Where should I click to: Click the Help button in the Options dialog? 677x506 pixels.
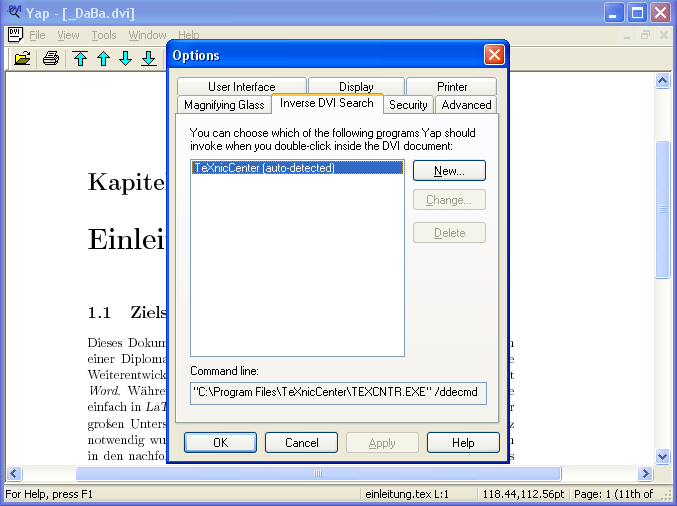point(463,443)
